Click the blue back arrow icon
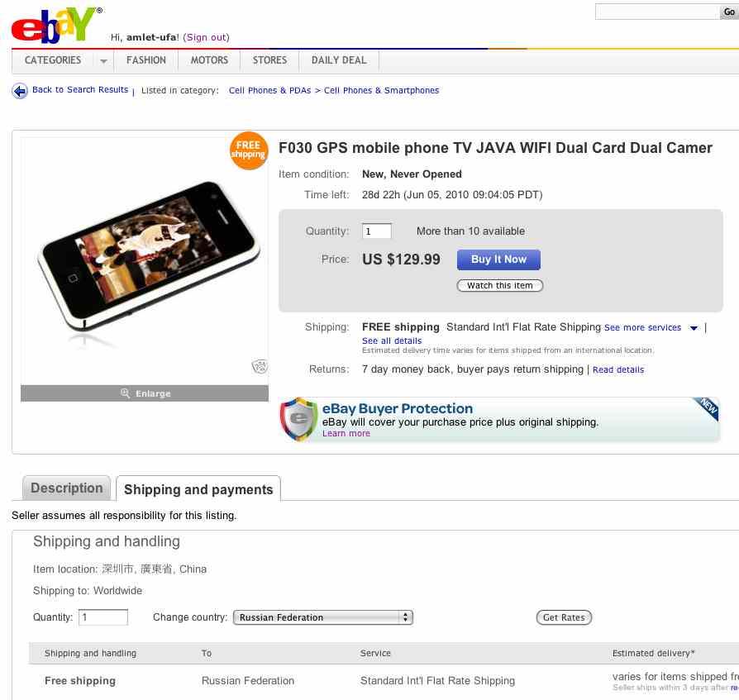Screen dimensions: 739x700 19,91
